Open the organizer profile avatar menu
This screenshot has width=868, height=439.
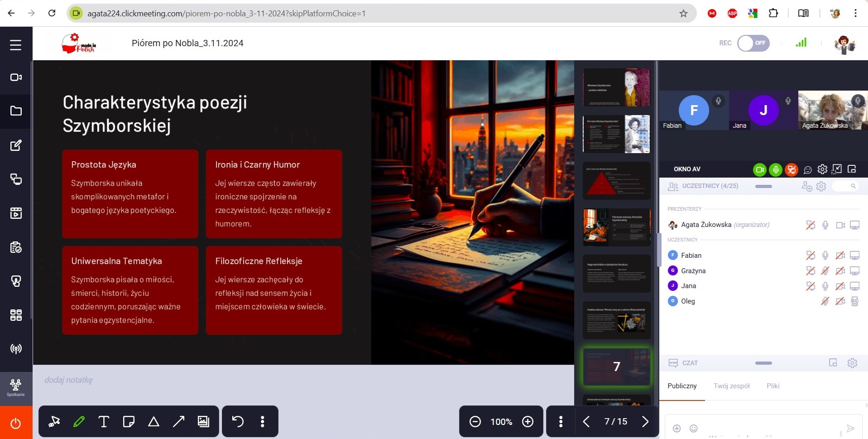coord(844,44)
